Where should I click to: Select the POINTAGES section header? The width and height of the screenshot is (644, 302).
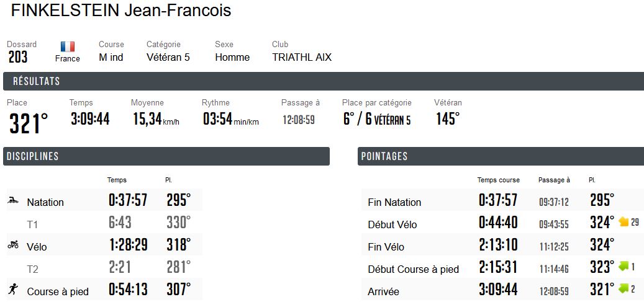pos(501,156)
